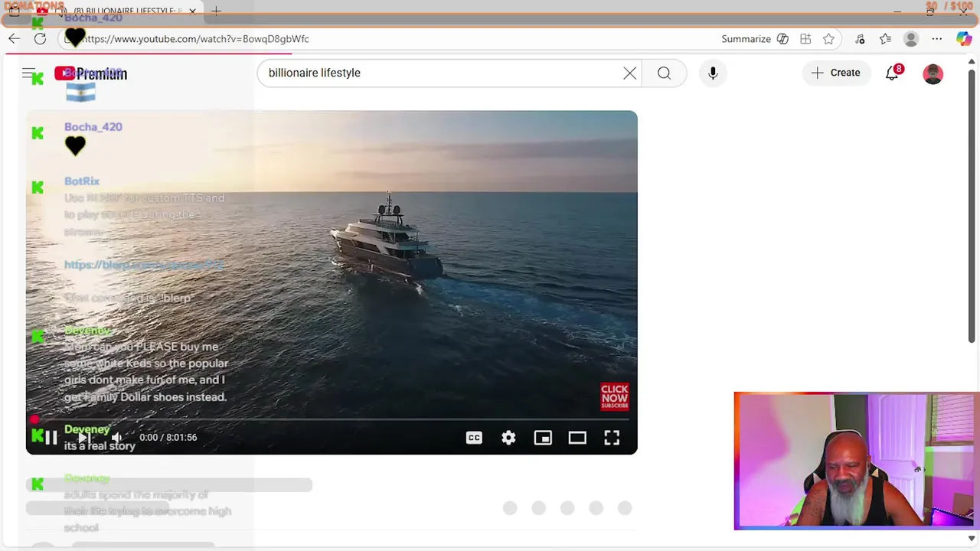Open a new browser tab with plus icon

[x=216, y=11]
